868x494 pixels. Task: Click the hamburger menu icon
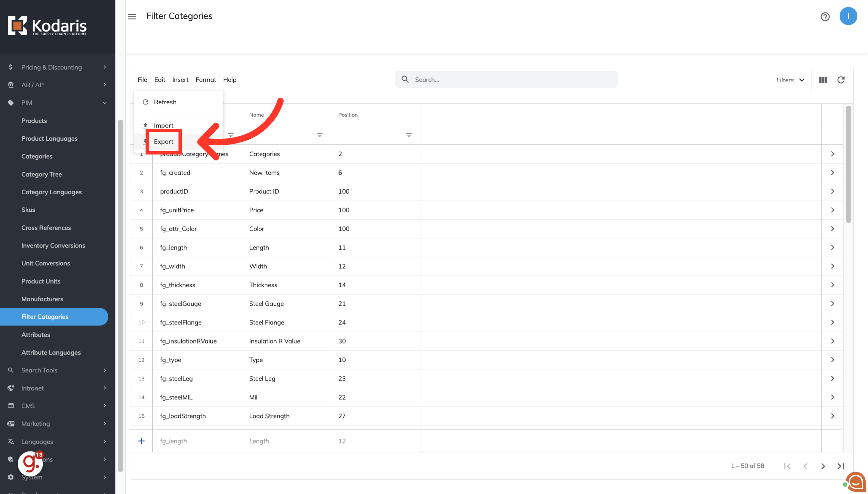tap(132, 16)
